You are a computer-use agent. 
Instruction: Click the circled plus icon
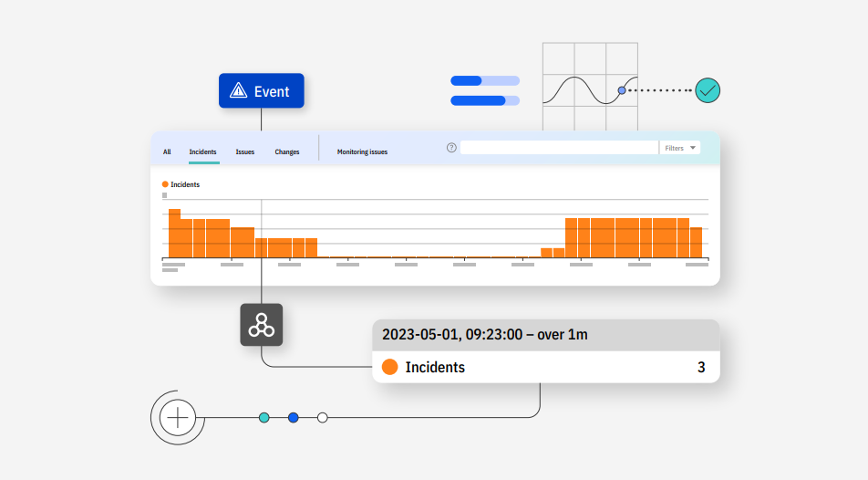point(177,418)
